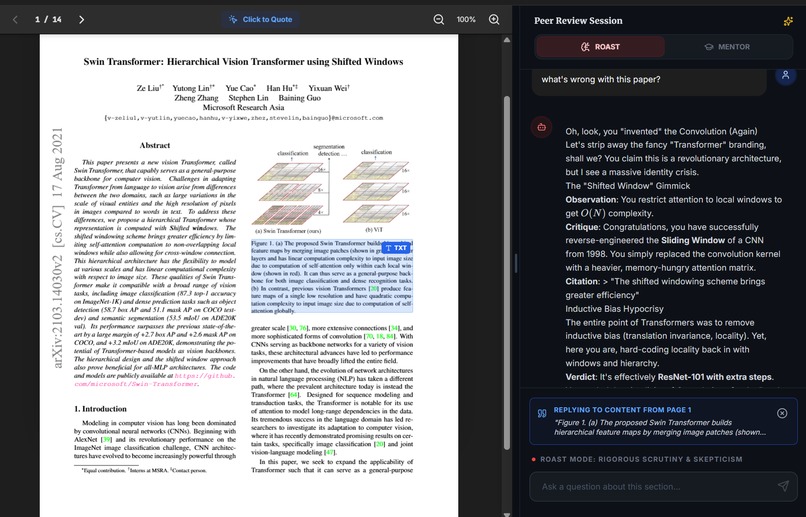Click 'Inductive Bias Hypocrisy' heading in chat
This screenshot has height=517, width=806.
click(614, 309)
